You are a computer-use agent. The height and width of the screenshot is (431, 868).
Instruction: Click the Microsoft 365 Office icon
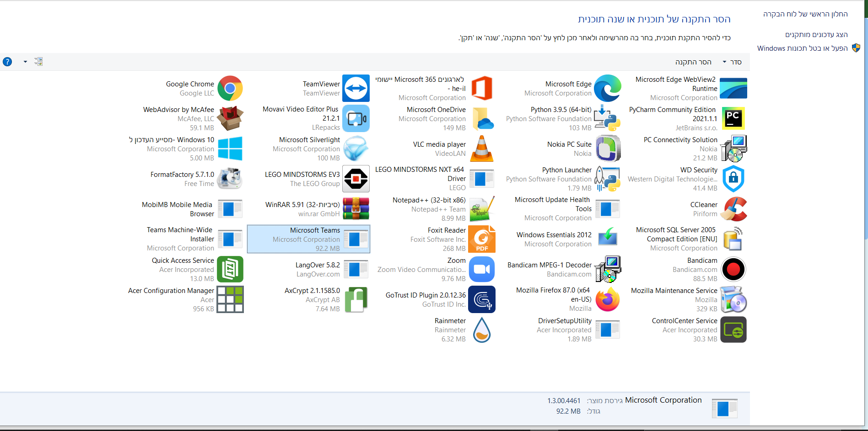[482, 88]
